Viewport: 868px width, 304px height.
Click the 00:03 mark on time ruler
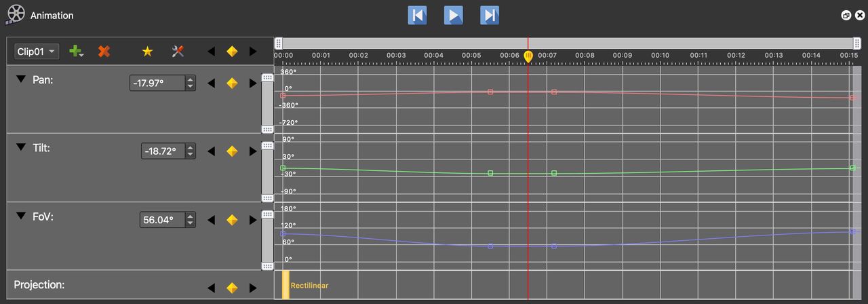pos(396,55)
